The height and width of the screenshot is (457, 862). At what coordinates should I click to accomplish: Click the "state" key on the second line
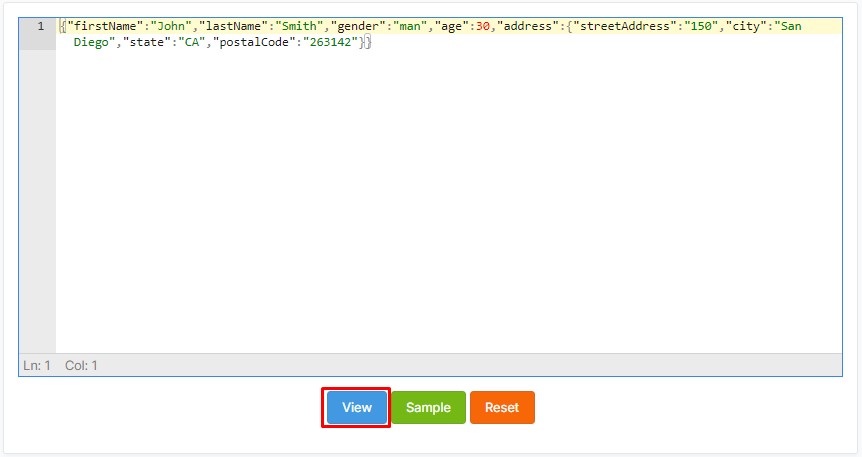tap(147, 42)
